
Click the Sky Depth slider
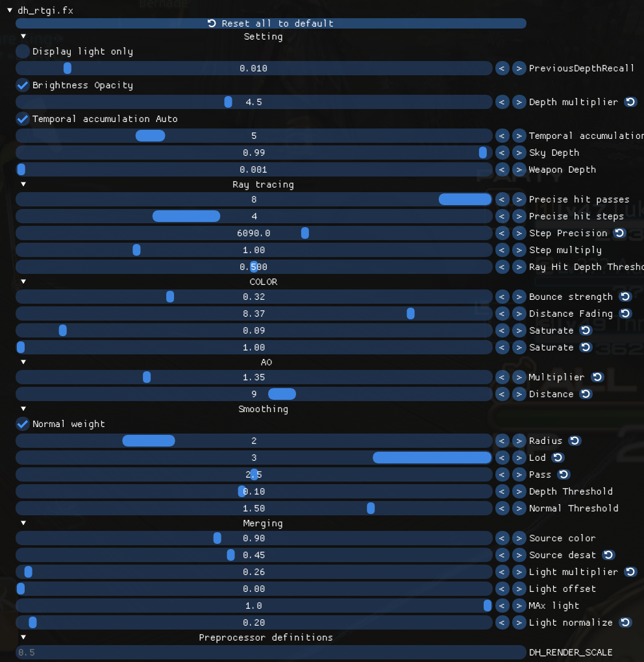pyautogui.click(x=254, y=153)
